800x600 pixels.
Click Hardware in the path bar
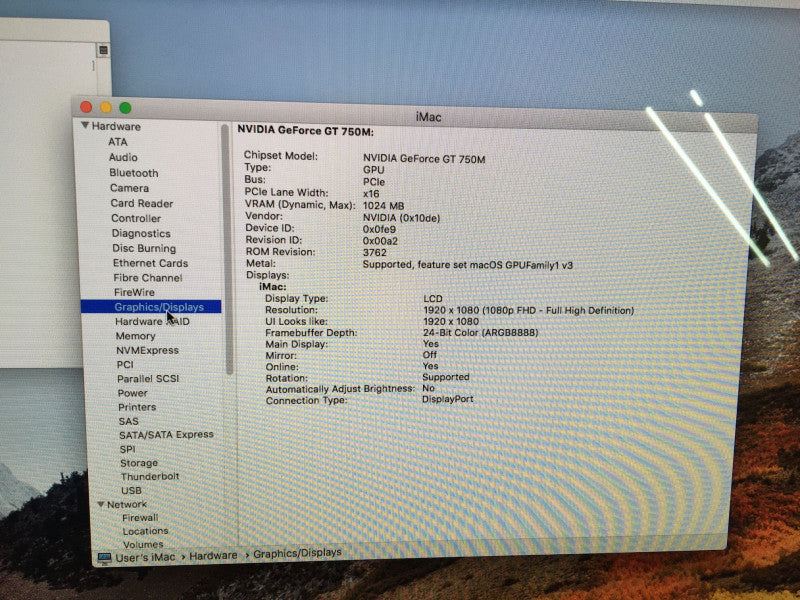(213, 556)
